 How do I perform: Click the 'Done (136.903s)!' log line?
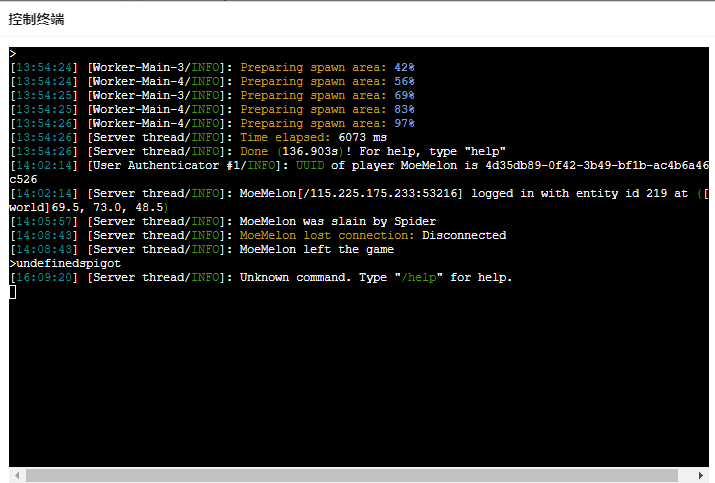click(258, 151)
